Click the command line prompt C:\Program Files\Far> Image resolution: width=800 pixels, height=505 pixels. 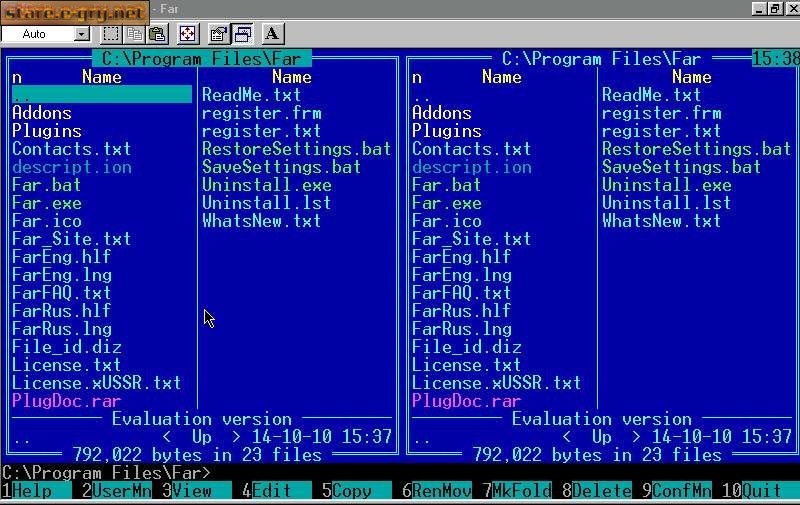coord(106,473)
